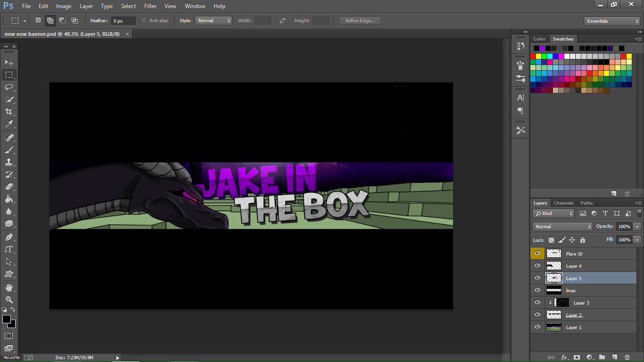The width and height of the screenshot is (644, 362).
Task: Open the Paragraph panel icon
Action: (520, 111)
